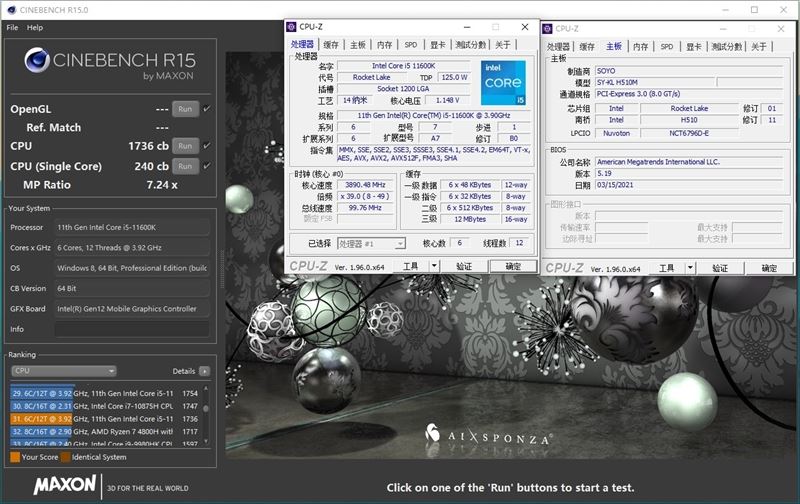This screenshot has height=504, width=800.
Task: Open the Ranking CPU dropdown
Action: [x=64, y=371]
